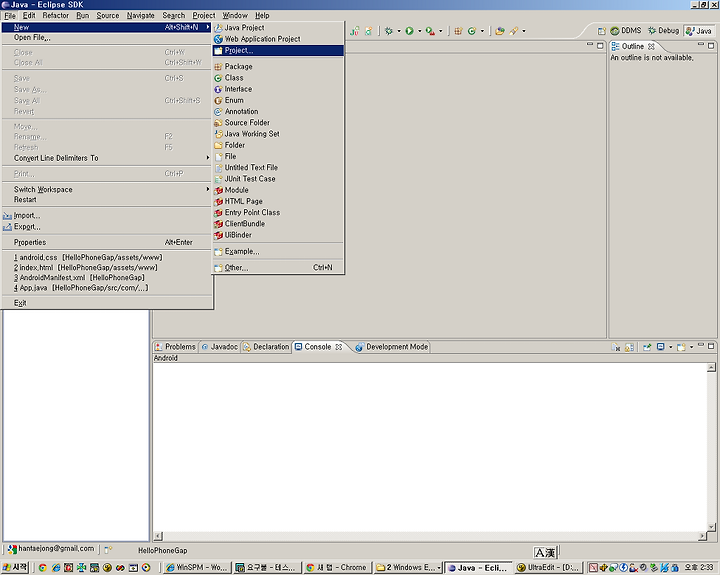Image resolution: width=720 pixels, height=575 pixels.
Task: Click UltraEdit button in Windows taskbar
Action: (x=549, y=568)
